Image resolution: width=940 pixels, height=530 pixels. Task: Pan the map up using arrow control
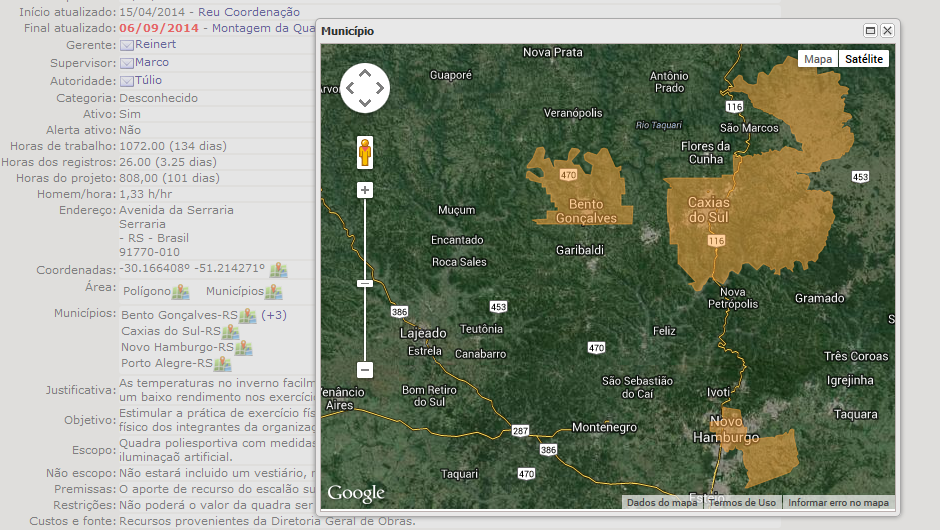point(365,72)
